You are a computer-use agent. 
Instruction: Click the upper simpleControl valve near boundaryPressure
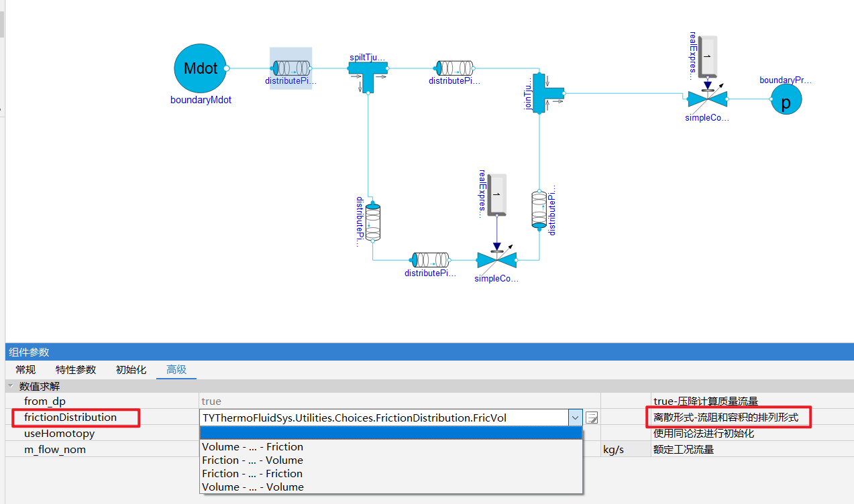tap(707, 99)
